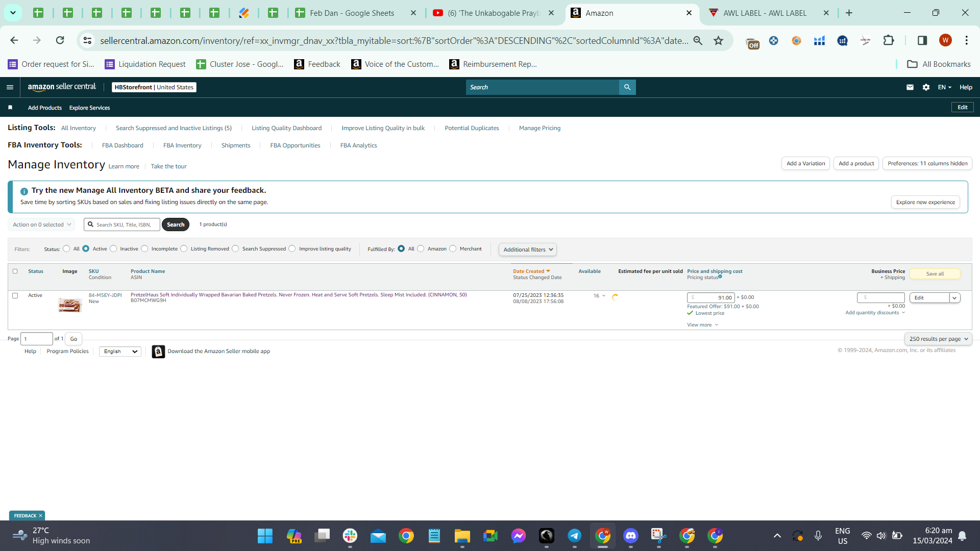980x551 pixels.
Task: Open the Chrome three-dot menu
Action: pyautogui.click(x=967, y=40)
